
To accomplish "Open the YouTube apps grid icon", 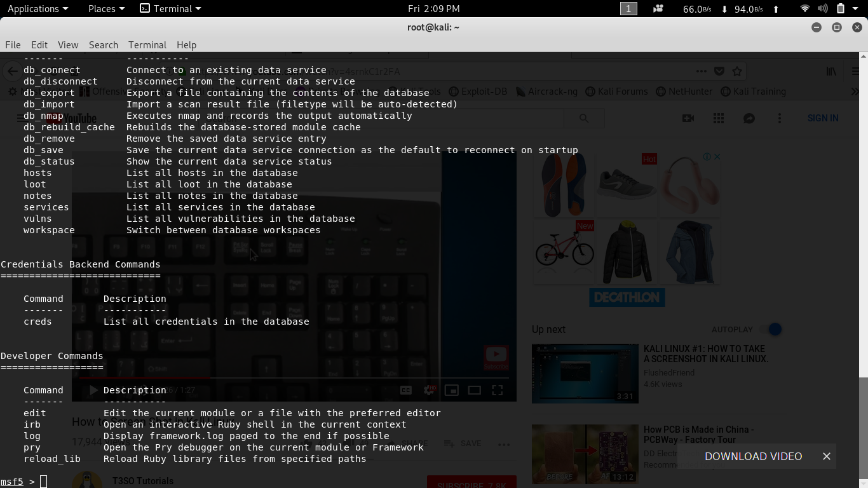I will (x=719, y=118).
